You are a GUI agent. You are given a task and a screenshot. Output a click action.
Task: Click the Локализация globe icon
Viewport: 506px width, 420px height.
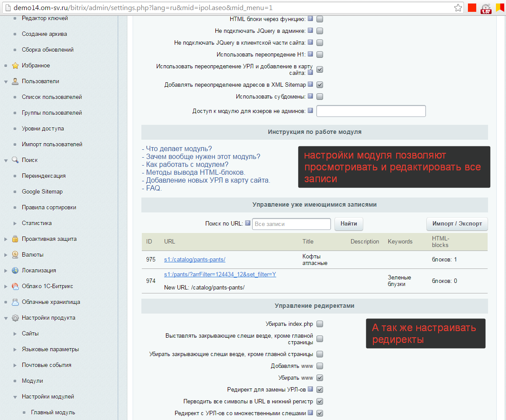coord(15,271)
